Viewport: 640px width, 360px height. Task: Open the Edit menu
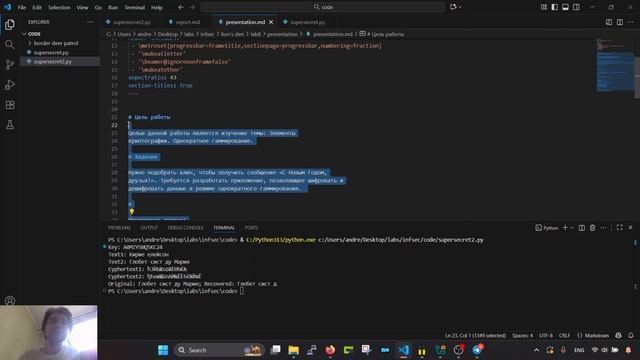point(37,7)
